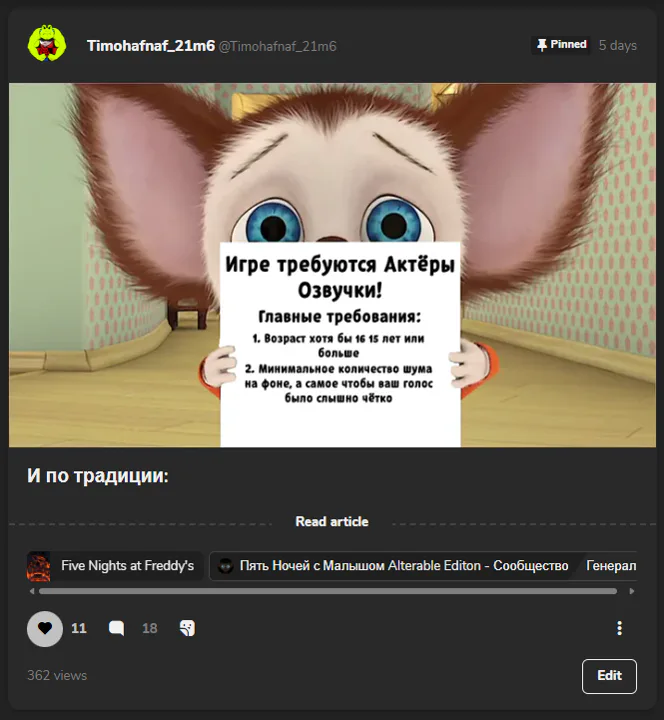Screen dimensions: 664x720
Task: Click the horizontal tags scrollbar
Action: 328,591
